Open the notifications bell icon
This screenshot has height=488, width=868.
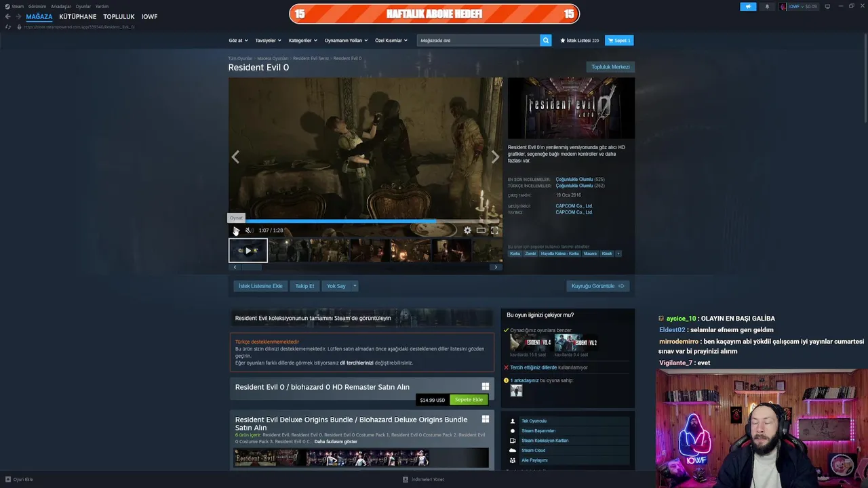click(767, 7)
